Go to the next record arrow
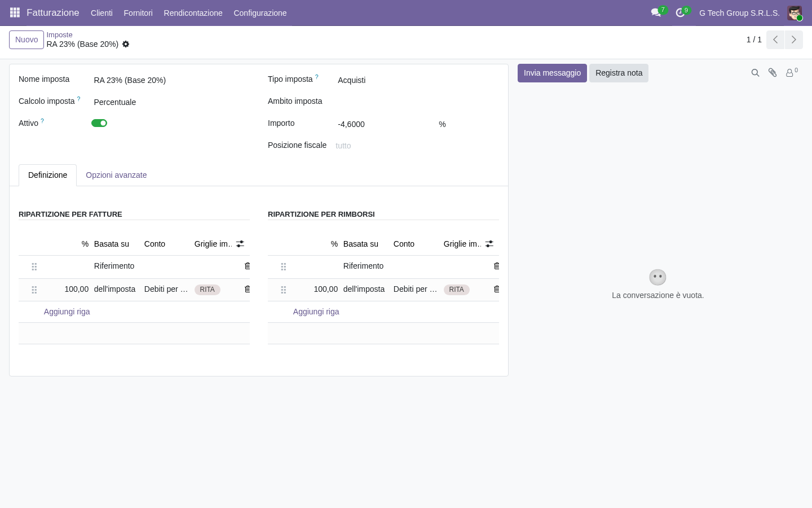Image resolution: width=812 pixels, height=508 pixels. (794, 40)
